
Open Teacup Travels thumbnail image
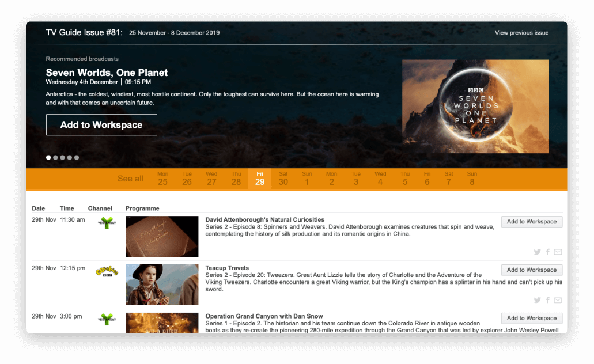[x=162, y=285]
